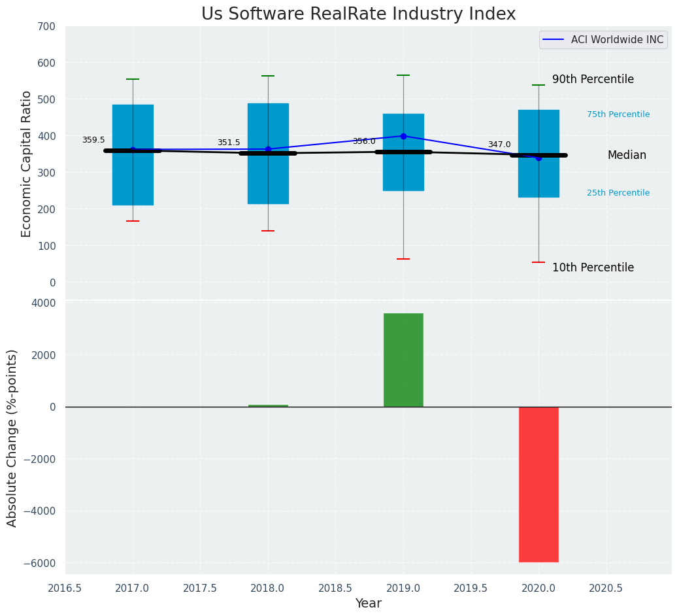Image resolution: width=679 pixels, height=616 pixels.
Task: Select the 2020 red absolute change bar
Action: (538, 484)
